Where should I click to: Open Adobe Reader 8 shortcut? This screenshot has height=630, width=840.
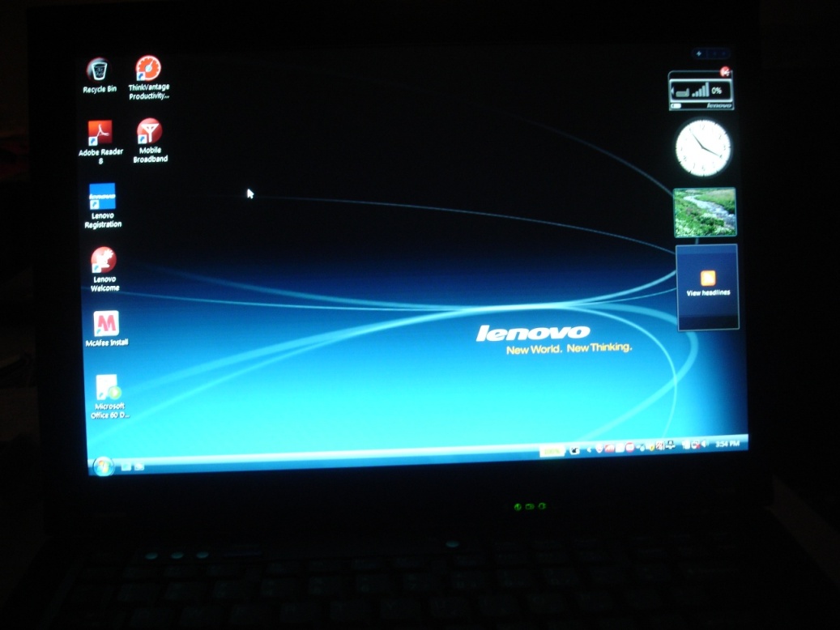100,142
